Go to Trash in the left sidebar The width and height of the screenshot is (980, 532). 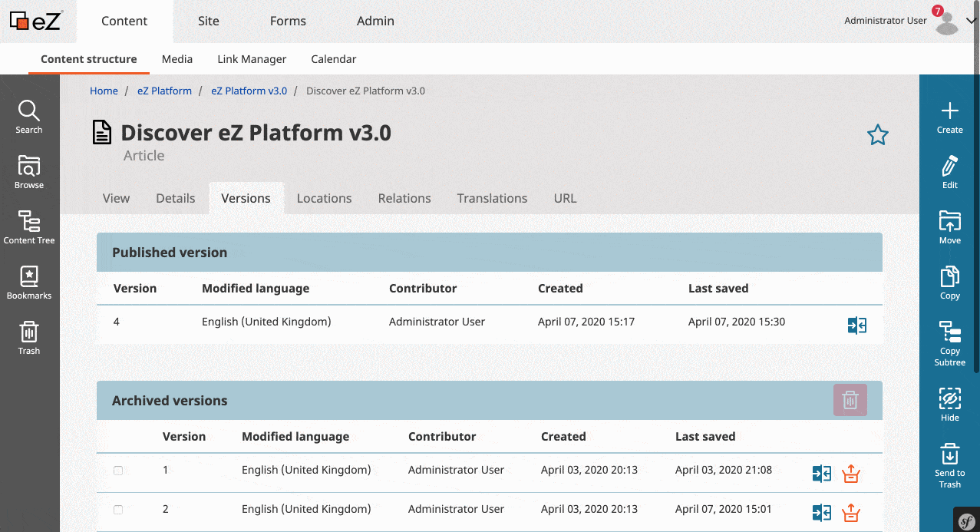[x=29, y=339]
